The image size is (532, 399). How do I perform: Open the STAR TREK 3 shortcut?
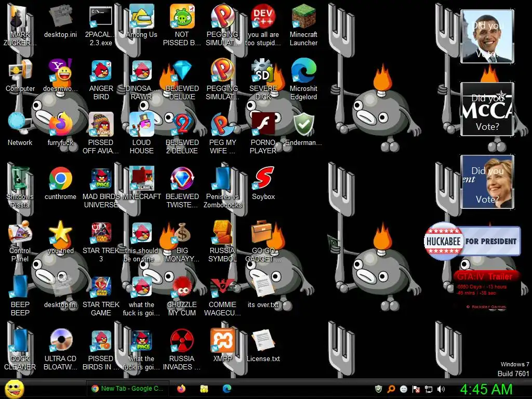101,241
